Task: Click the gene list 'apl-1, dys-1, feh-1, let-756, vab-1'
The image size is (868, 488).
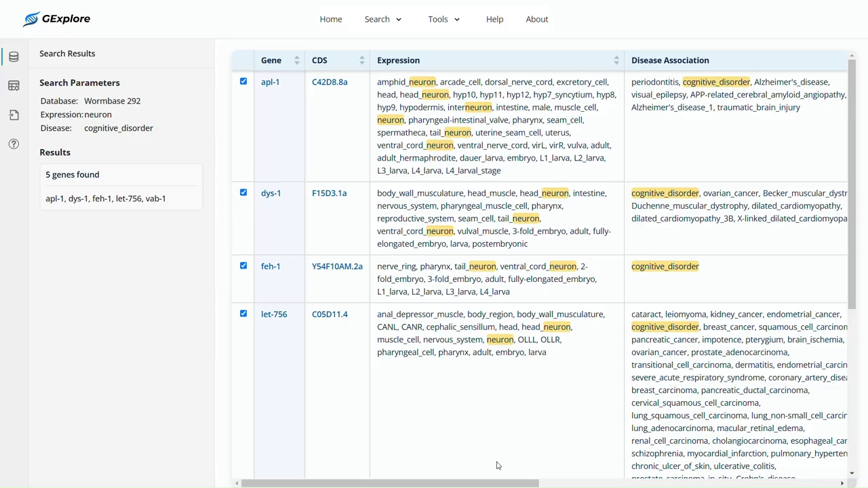Action: click(x=106, y=199)
